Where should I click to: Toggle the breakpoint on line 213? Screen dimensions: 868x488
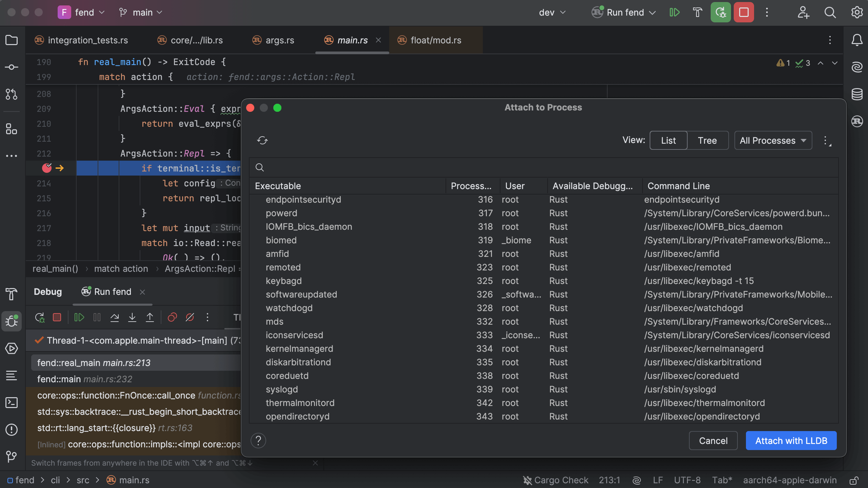point(47,168)
